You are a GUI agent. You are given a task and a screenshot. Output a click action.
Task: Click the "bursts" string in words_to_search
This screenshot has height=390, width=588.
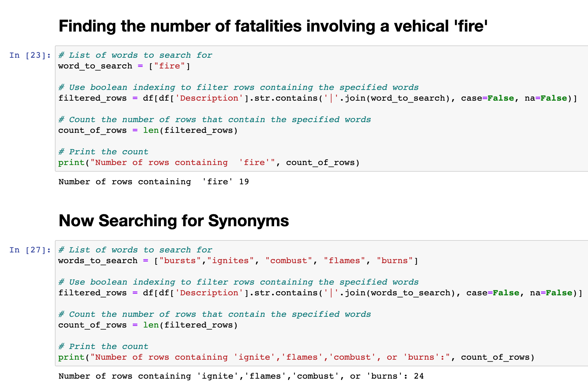click(x=180, y=261)
